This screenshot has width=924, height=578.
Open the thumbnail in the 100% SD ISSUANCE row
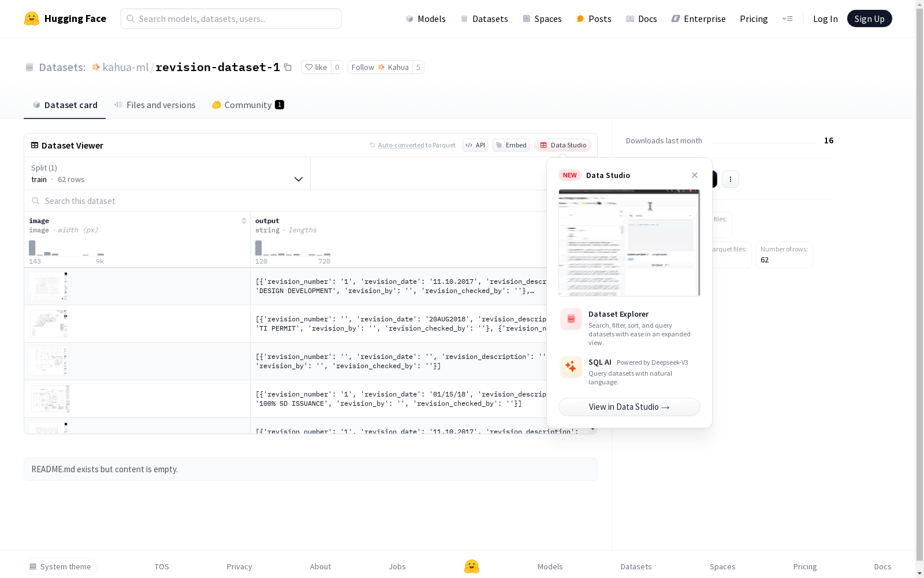(x=50, y=399)
